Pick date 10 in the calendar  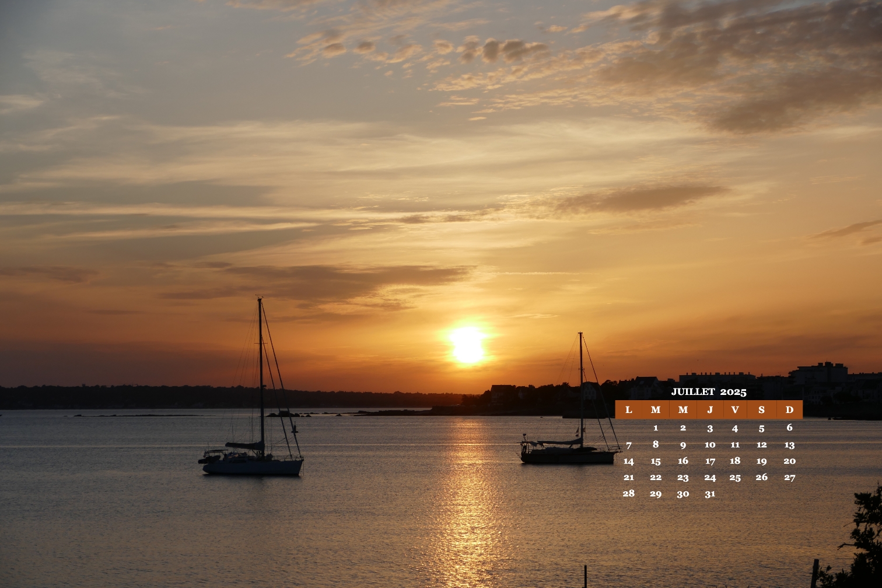(x=710, y=444)
